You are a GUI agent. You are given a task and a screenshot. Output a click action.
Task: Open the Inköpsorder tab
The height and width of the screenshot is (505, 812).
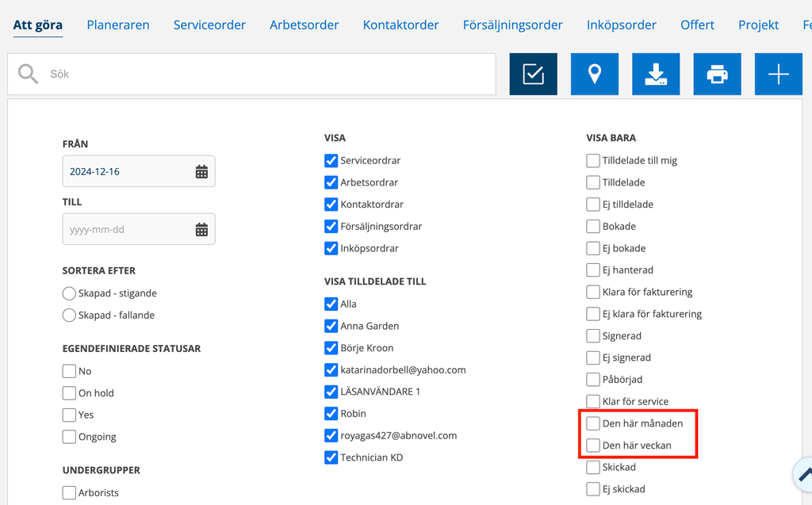[622, 25]
